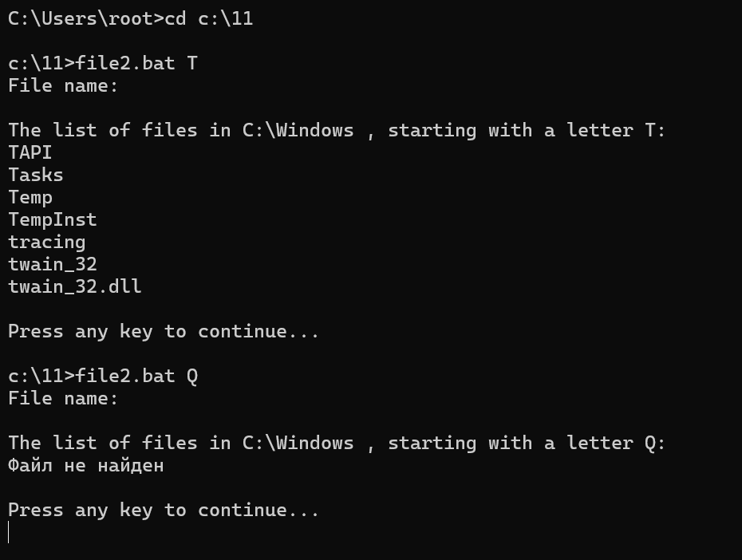
Task: Click the first 'File name:' output line
Action: click(x=63, y=85)
